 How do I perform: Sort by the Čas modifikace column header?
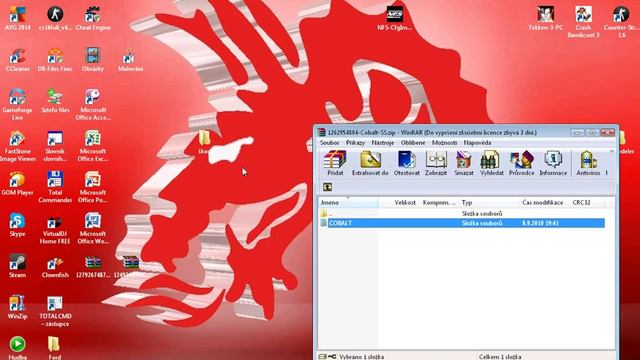[x=545, y=202]
